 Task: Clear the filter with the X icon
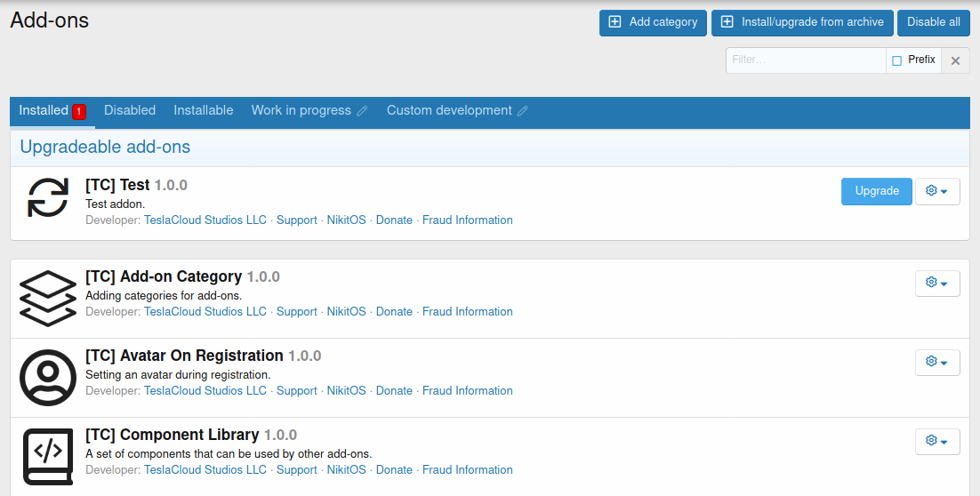click(955, 60)
